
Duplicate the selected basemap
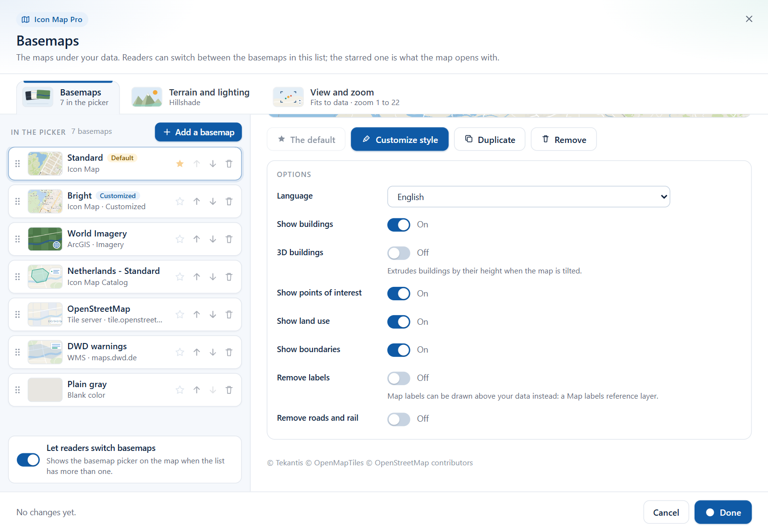click(x=490, y=140)
